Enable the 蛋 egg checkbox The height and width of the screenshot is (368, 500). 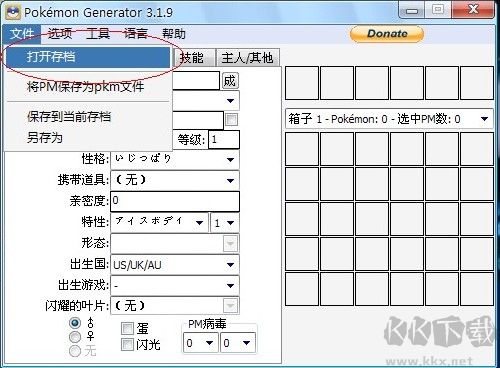pos(127,329)
